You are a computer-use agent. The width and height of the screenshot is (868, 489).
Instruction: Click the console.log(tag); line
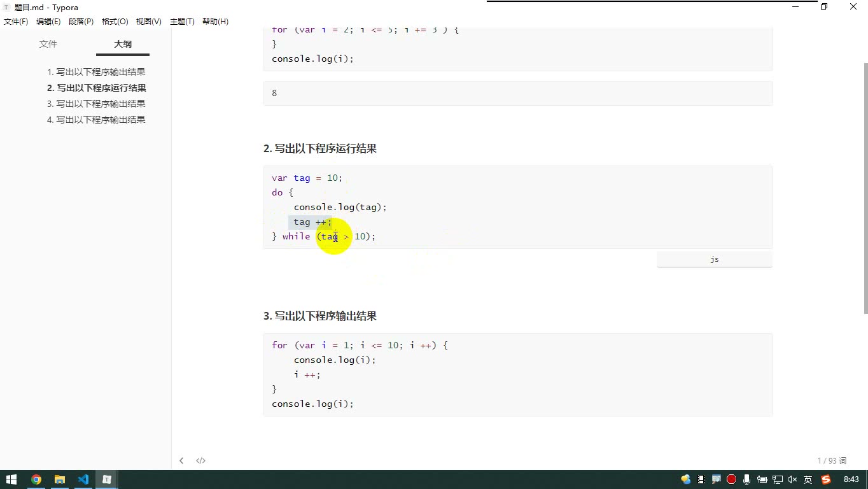(x=340, y=207)
